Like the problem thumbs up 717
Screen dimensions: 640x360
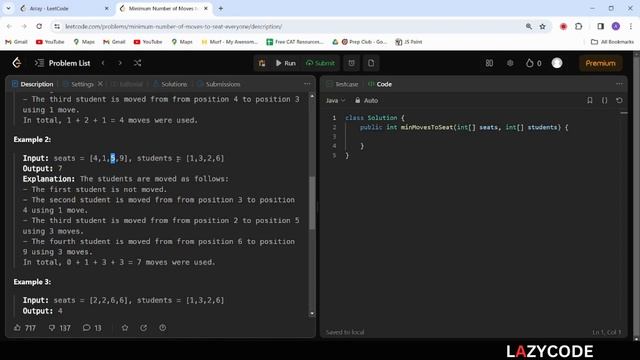coord(25,328)
